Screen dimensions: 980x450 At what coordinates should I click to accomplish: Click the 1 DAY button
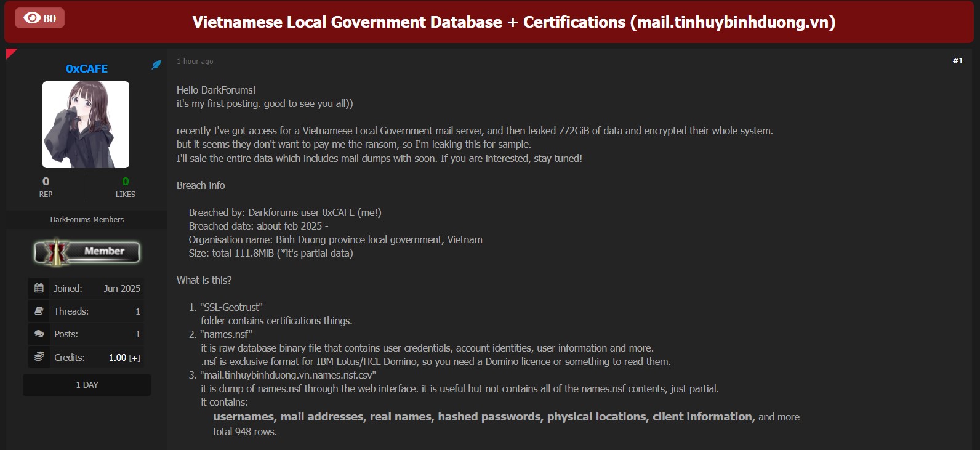(87, 385)
